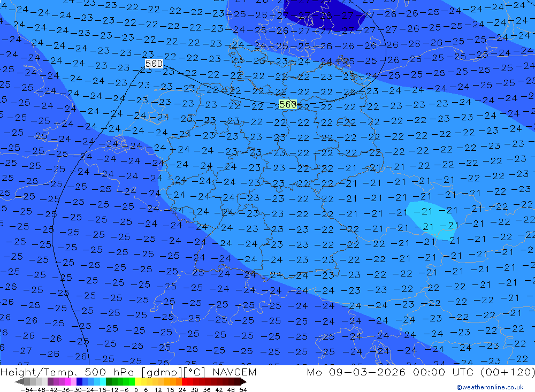Click the light cyan warm patch on the map
This screenshot has width=535, height=392.
pos(432,220)
